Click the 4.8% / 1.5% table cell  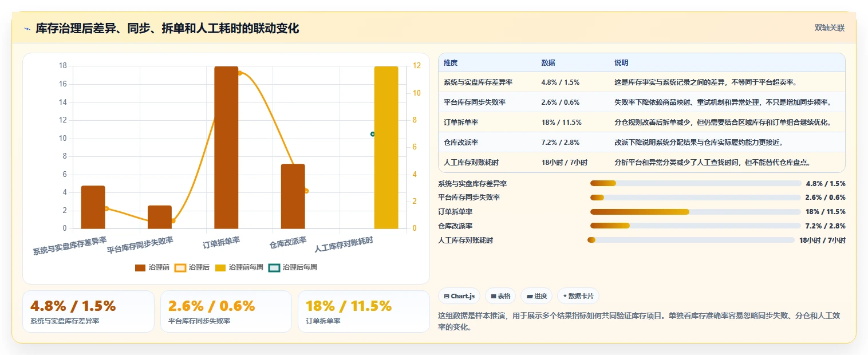pyautogui.click(x=561, y=82)
